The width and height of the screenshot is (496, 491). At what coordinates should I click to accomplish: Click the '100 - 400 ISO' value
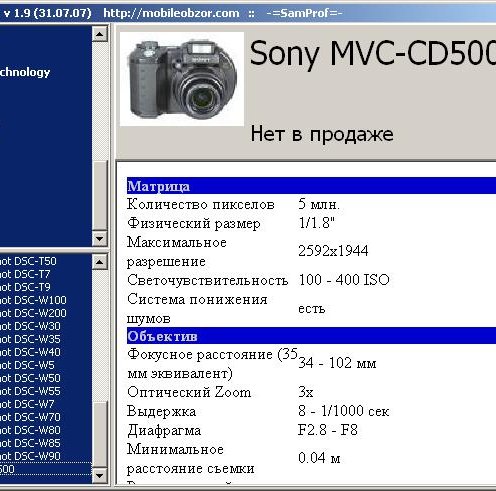[344, 280]
